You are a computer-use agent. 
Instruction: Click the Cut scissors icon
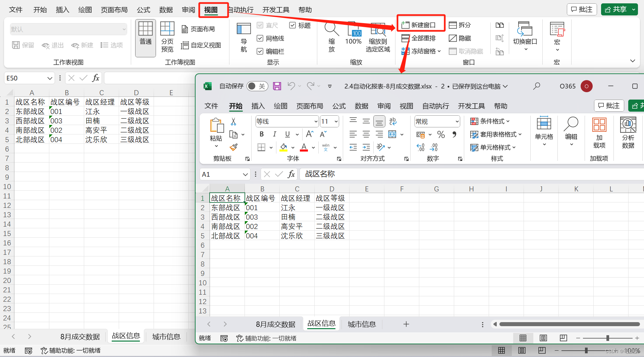coord(233,121)
